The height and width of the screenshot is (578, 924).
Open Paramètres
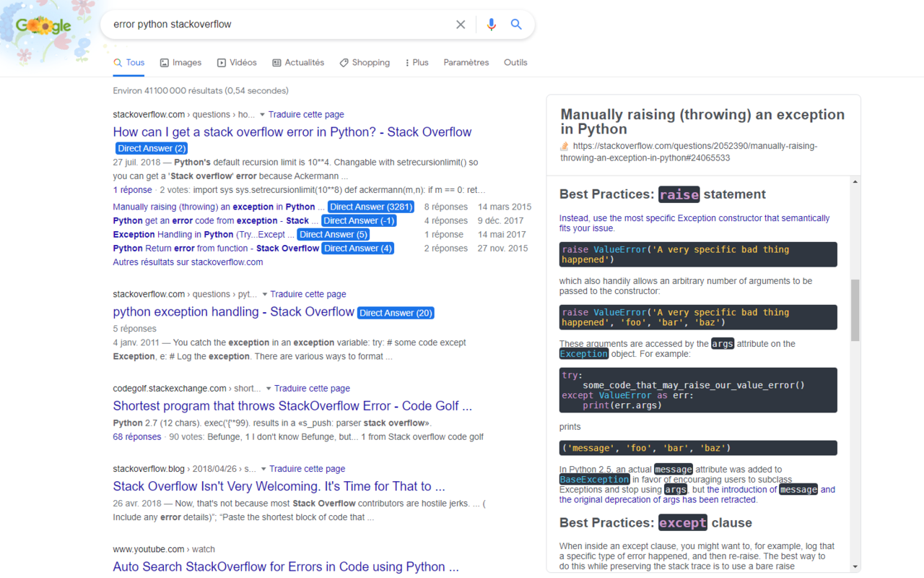click(x=466, y=63)
